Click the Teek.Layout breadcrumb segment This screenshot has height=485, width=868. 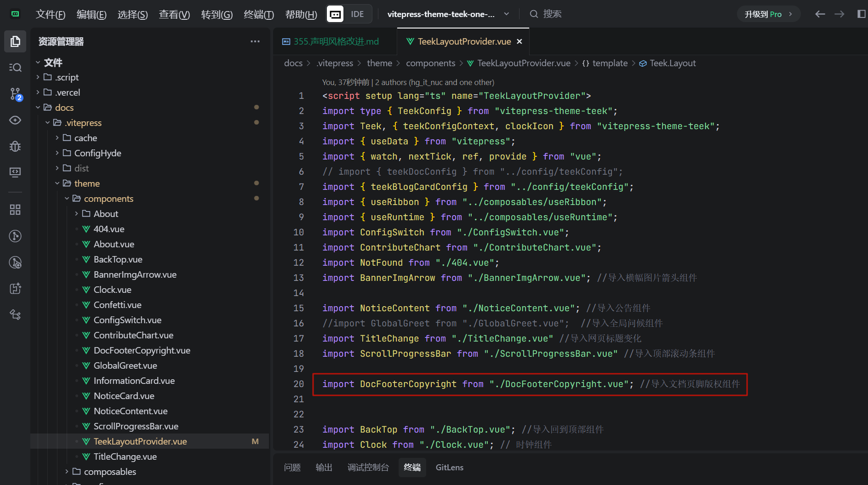point(668,63)
